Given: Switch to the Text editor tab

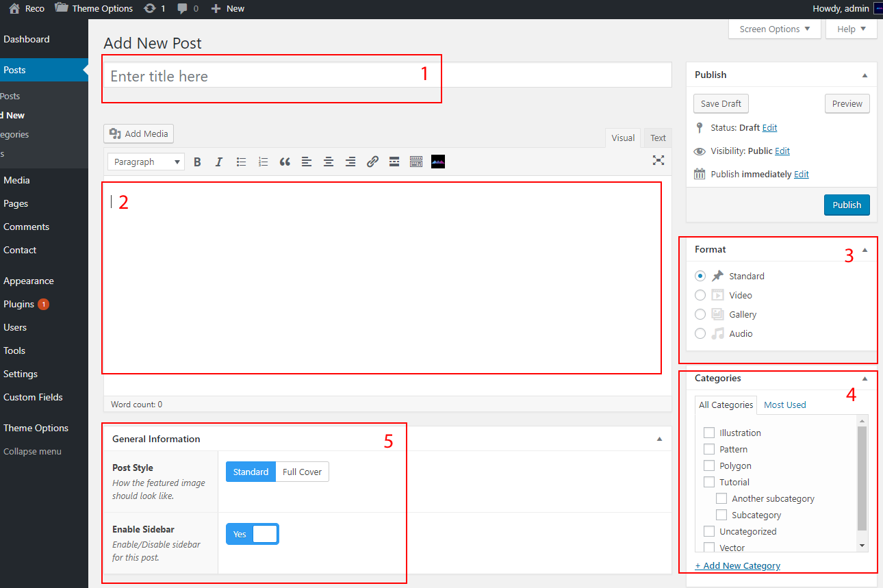Looking at the screenshot, I should coord(658,138).
